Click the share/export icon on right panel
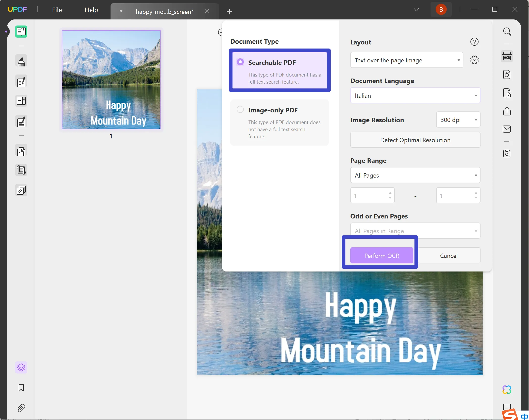The image size is (529, 420). (x=507, y=111)
